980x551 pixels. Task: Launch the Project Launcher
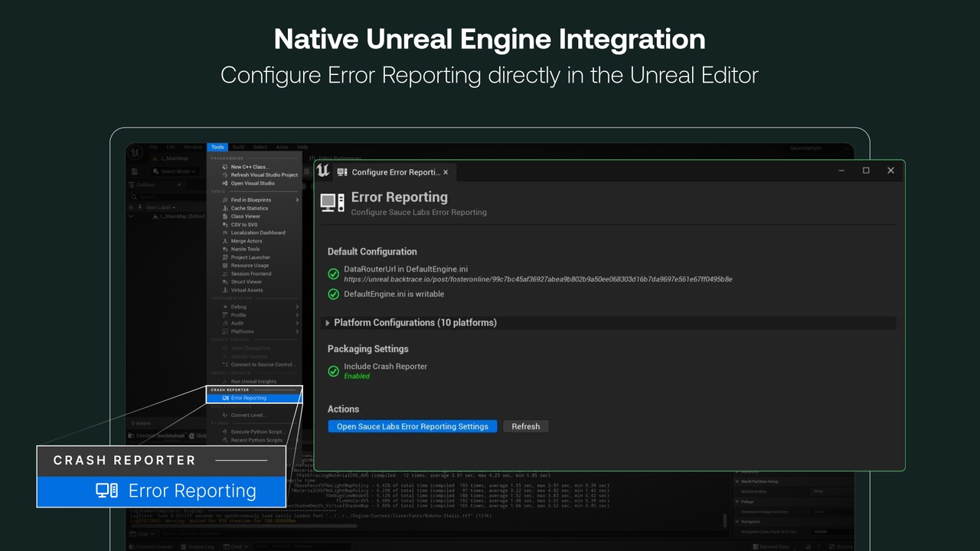(254, 257)
